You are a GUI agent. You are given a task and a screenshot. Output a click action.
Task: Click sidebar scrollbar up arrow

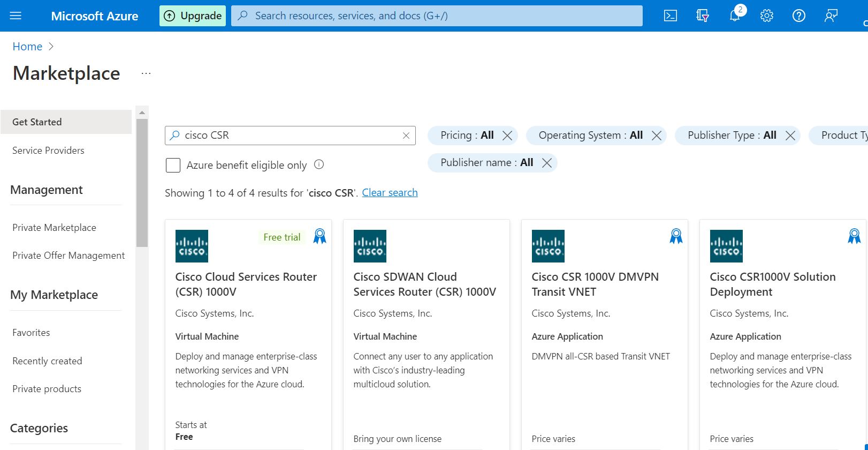pos(142,112)
